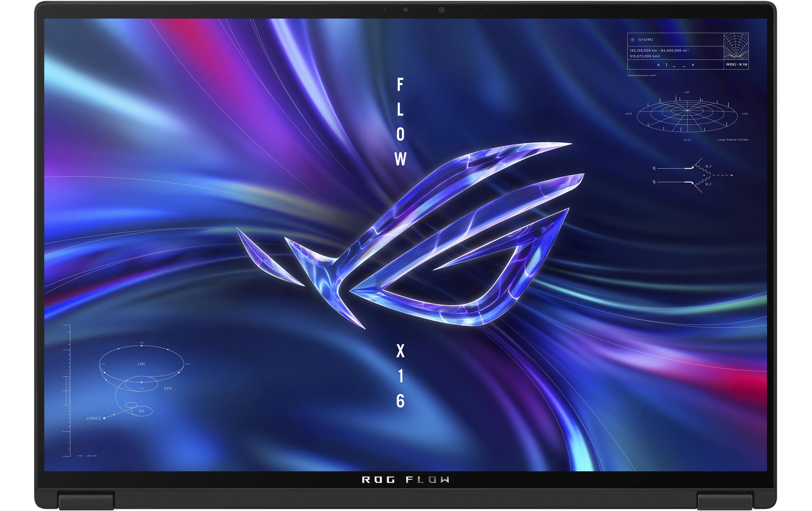
Task: Click the curved grid graphic above ROG-X16
Action: point(736,46)
